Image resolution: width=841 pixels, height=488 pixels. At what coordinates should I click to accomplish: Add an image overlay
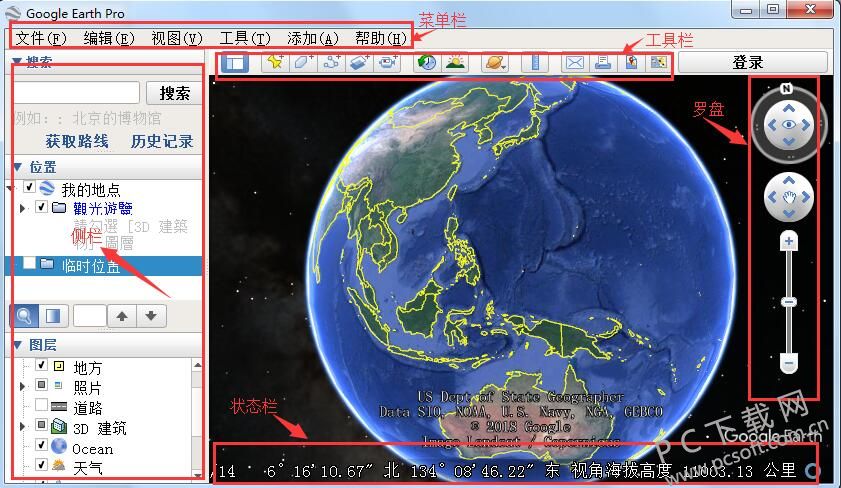coord(359,62)
